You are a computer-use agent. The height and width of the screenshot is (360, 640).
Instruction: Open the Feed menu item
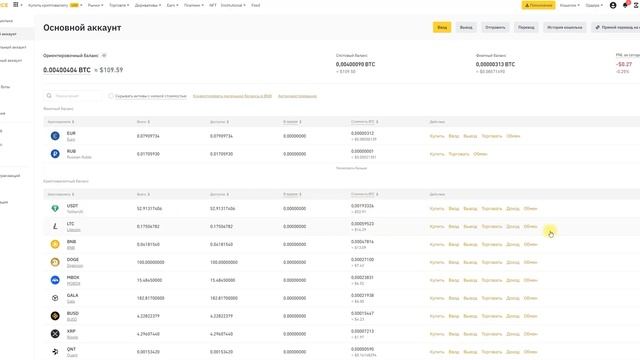[x=256, y=5]
